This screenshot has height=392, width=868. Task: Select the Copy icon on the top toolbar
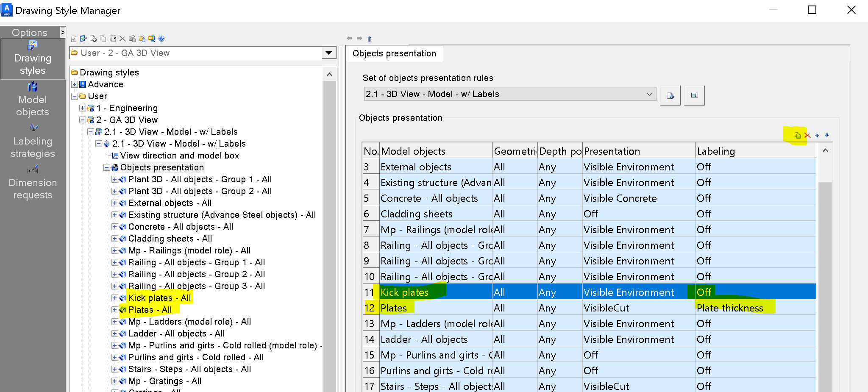(x=103, y=39)
